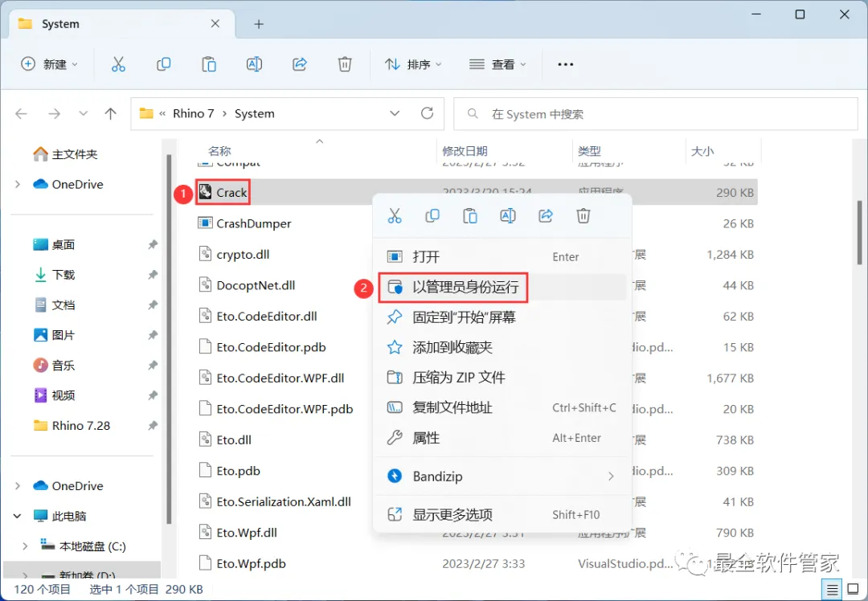Click the Refresh button near address bar
The height and width of the screenshot is (601, 868).
point(427,113)
